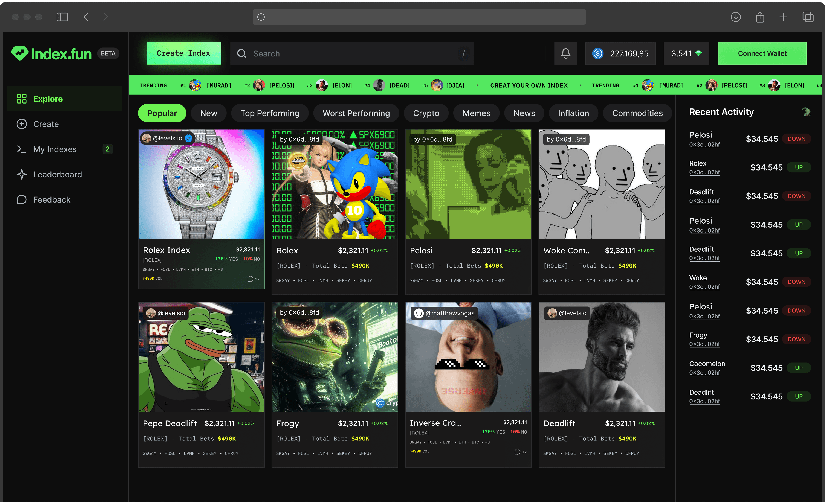Click the @matthewvogas smiley avatar
The image size is (825, 504).
pos(419,313)
